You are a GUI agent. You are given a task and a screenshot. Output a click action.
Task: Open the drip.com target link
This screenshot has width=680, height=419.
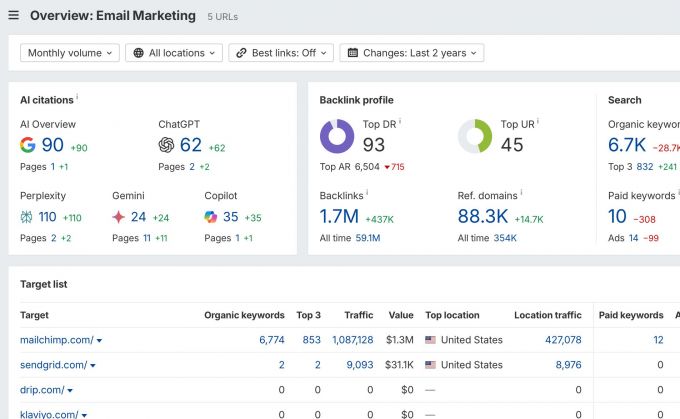click(x=42, y=390)
